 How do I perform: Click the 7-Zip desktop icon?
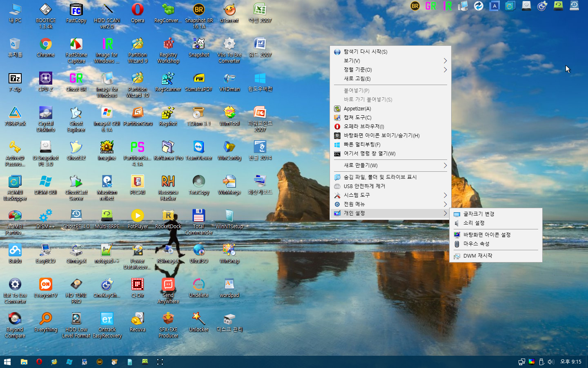[x=15, y=82]
